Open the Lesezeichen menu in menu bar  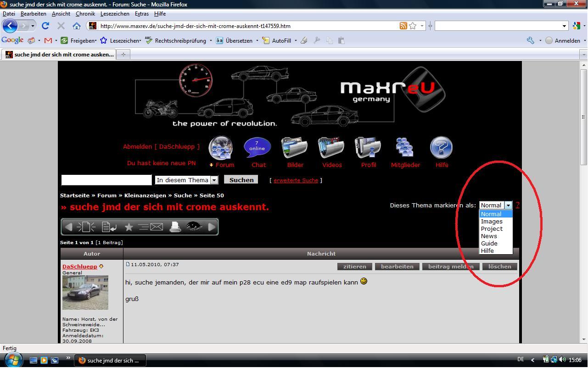115,14
